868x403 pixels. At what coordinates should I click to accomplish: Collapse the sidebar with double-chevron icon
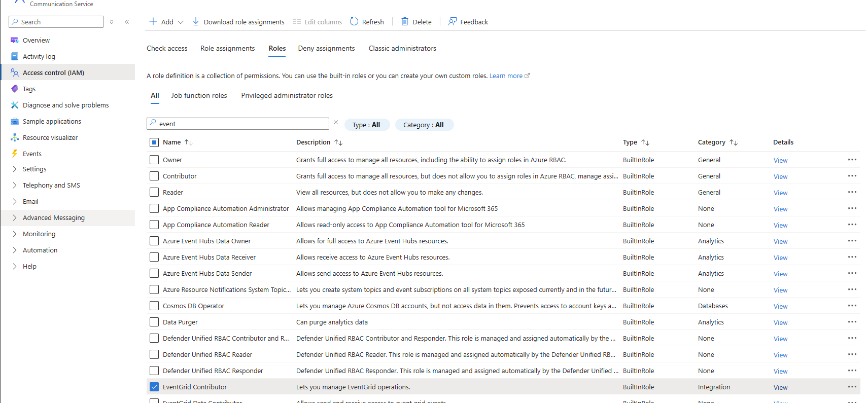[x=127, y=22]
